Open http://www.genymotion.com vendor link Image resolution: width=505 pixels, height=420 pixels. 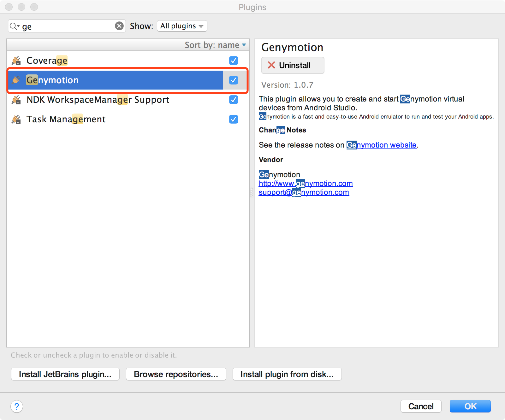[306, 184]
